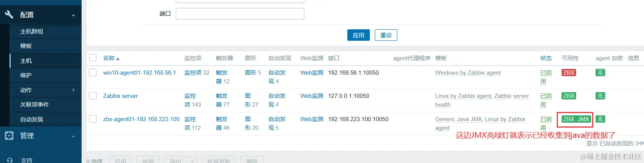Expand the 管理 menu section
644x163 pixels.
tap(73, 136)
